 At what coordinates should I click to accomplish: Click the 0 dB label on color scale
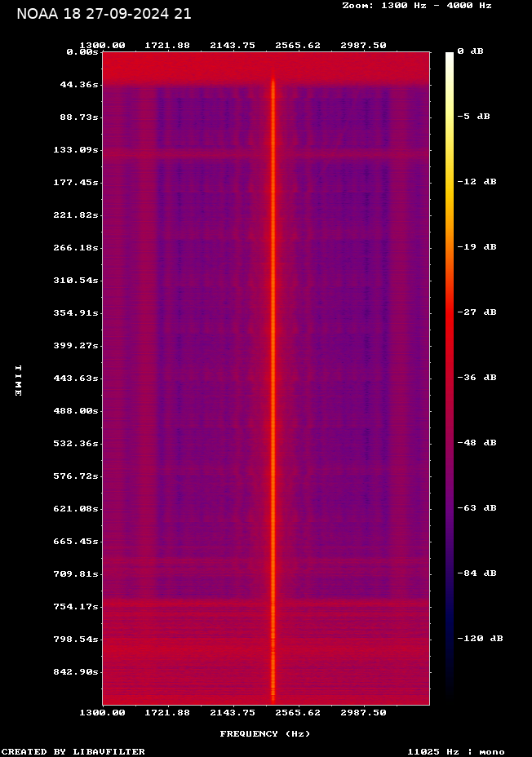[470, 51]
